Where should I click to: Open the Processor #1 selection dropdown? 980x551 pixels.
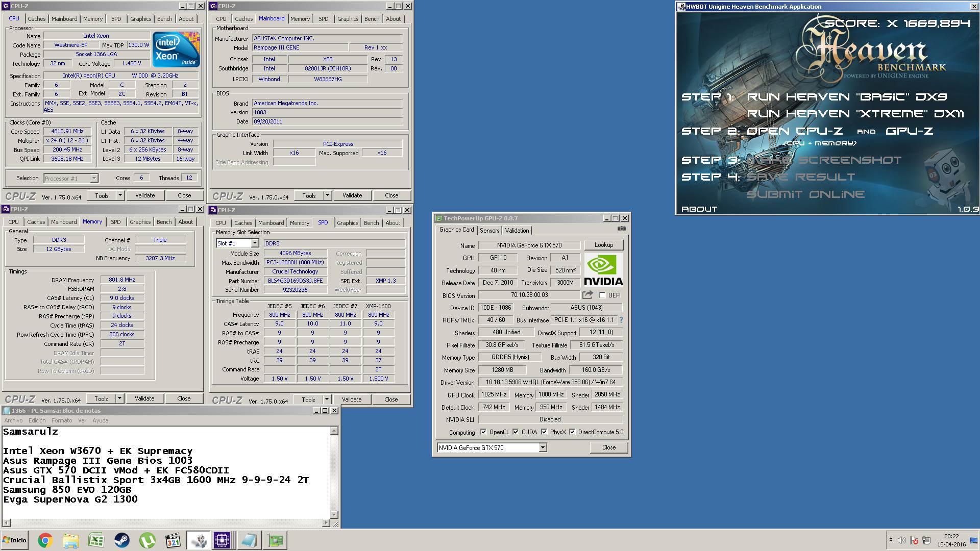click(94, 178)
